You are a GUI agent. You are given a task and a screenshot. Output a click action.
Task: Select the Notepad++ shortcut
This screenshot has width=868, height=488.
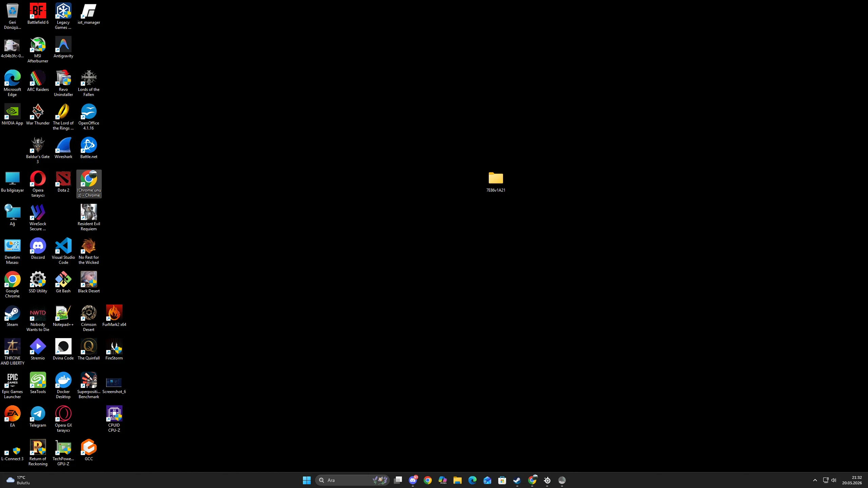point(63,316)
